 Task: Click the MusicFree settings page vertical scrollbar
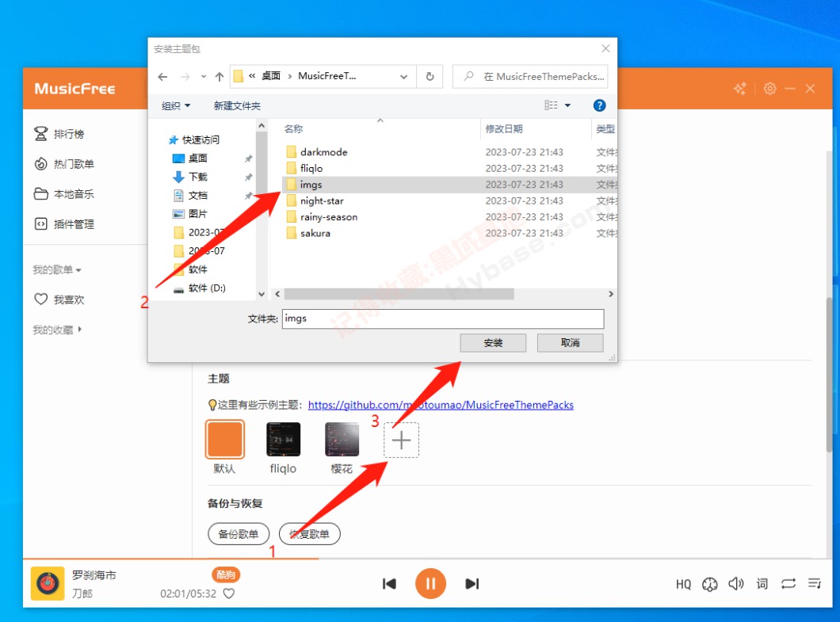coord(830,375)
